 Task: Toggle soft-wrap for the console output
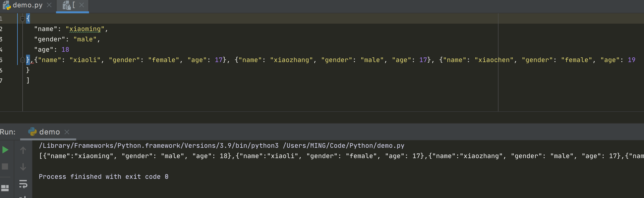coord(23,184)
